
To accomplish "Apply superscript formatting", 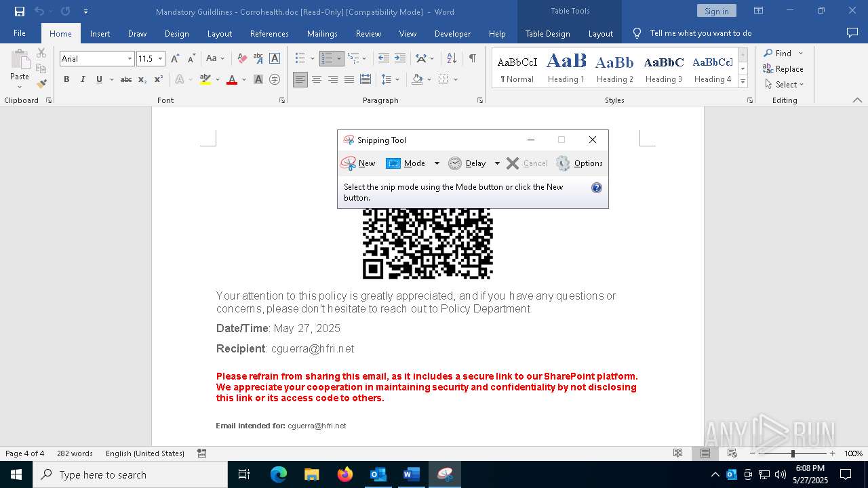I will (x=159, y=79).
